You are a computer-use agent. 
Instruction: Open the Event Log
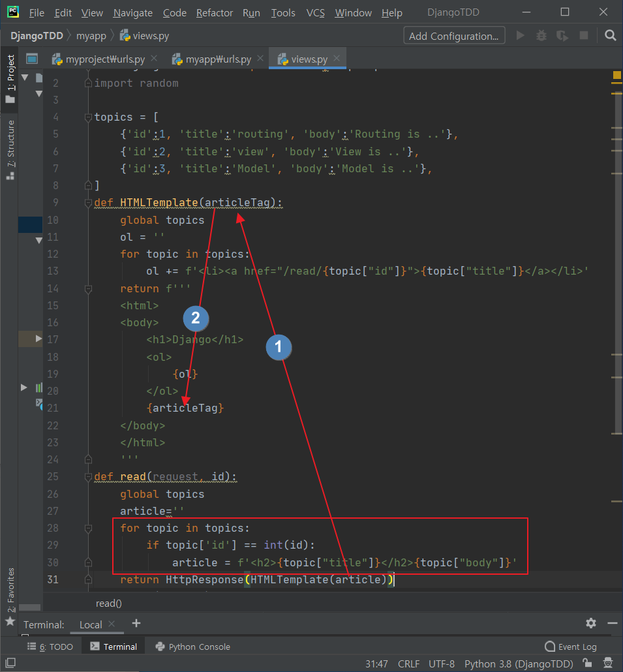click(571, 647)
